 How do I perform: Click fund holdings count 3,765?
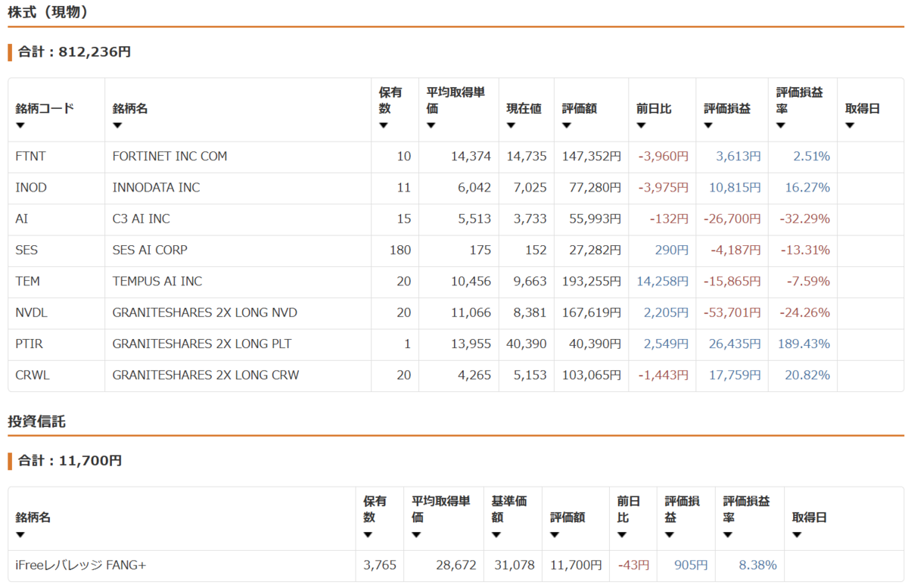tap(380, 565)
